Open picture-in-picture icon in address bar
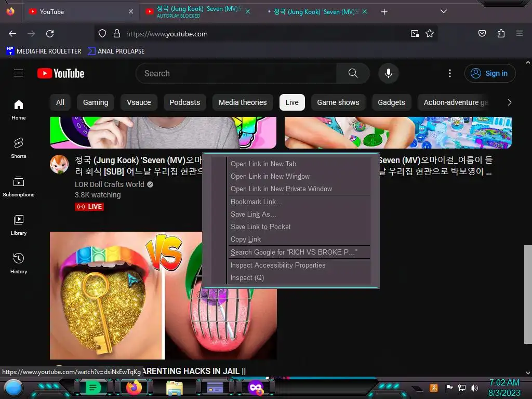The width and height of the screenshot is (532, 399). pyautogui.click(x=415, y=34)
